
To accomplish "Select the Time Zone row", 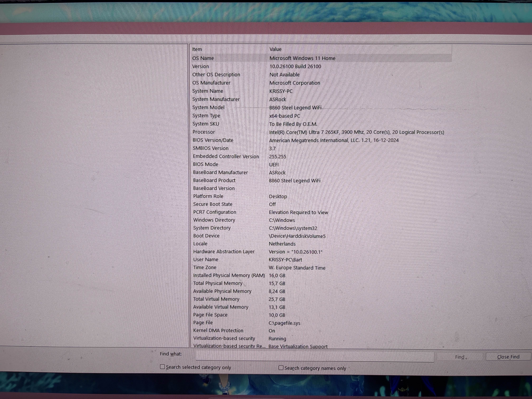I will [205, 267].
